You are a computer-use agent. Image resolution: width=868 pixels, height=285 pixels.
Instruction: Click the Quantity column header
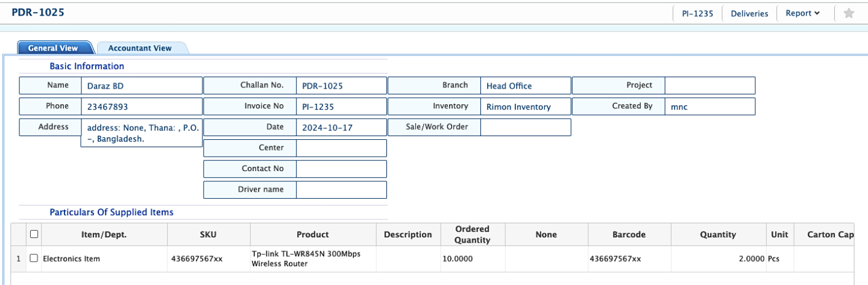[717, 234]
